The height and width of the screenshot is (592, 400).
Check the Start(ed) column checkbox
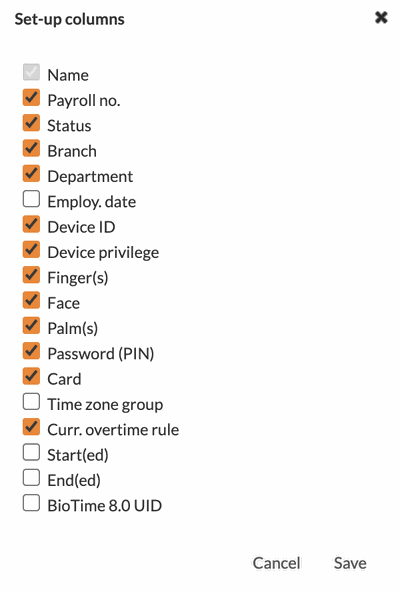click(x=31, y=452)
